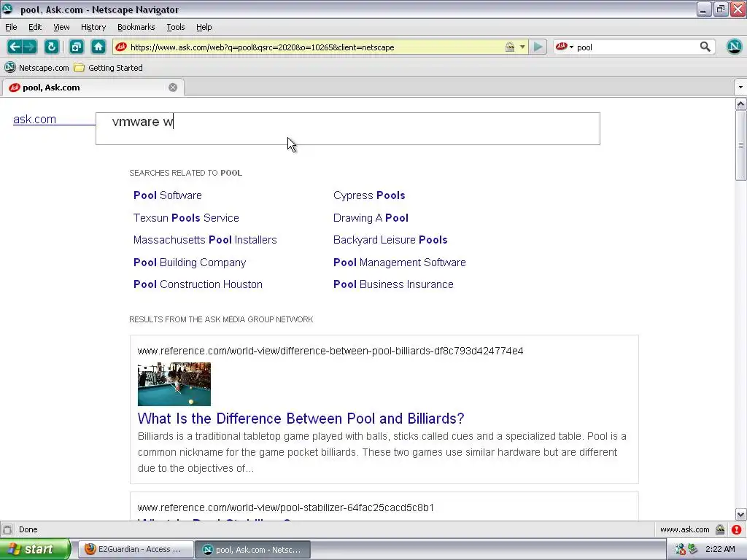Click the reference.com pool-billiards URL text
The height and width of the screenshot is (560, 747).
[x=330, y=351]
